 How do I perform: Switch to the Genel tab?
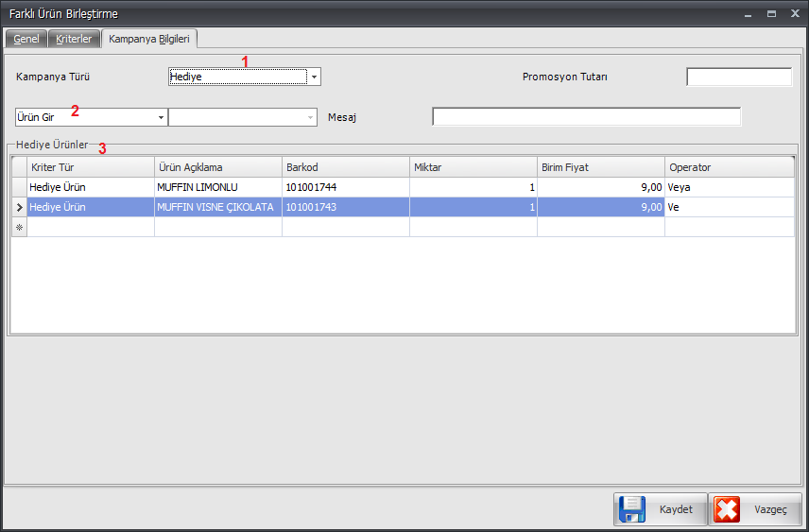tap(26, 39)
